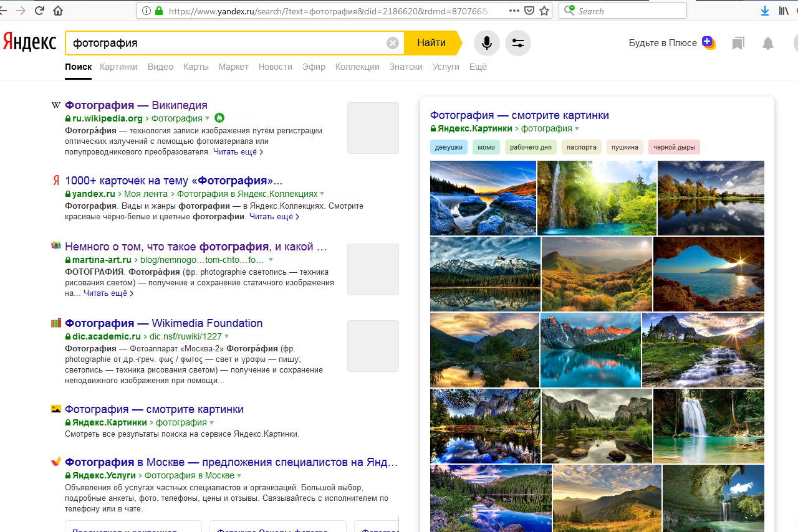798x532 pixels.
Task: Show site information icon in address bar
Action: [147, 11]
